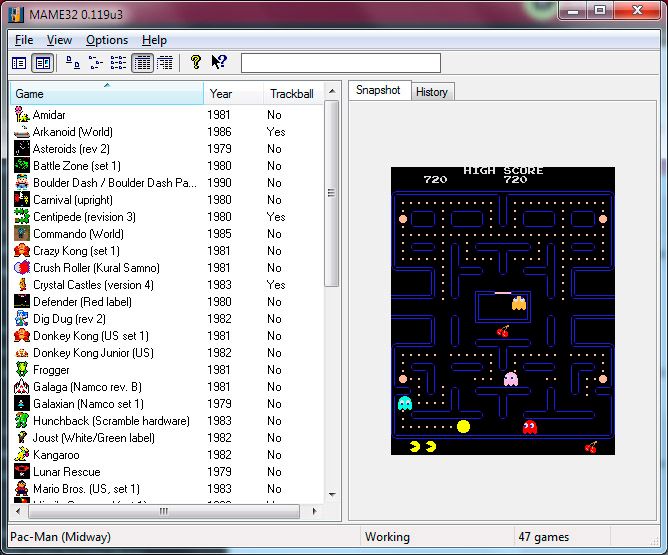Click year 1990 in the Boulder Dash row

[x=219, y=183]
